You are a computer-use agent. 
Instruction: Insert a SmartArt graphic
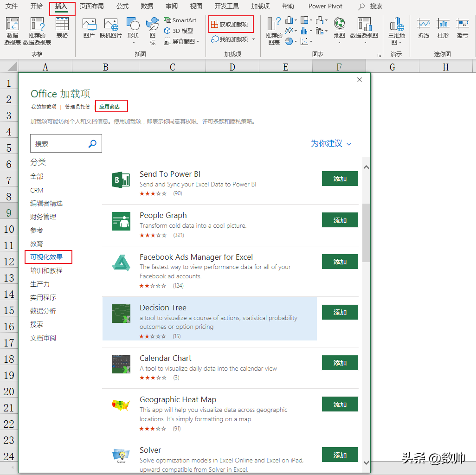click(180, 20)
